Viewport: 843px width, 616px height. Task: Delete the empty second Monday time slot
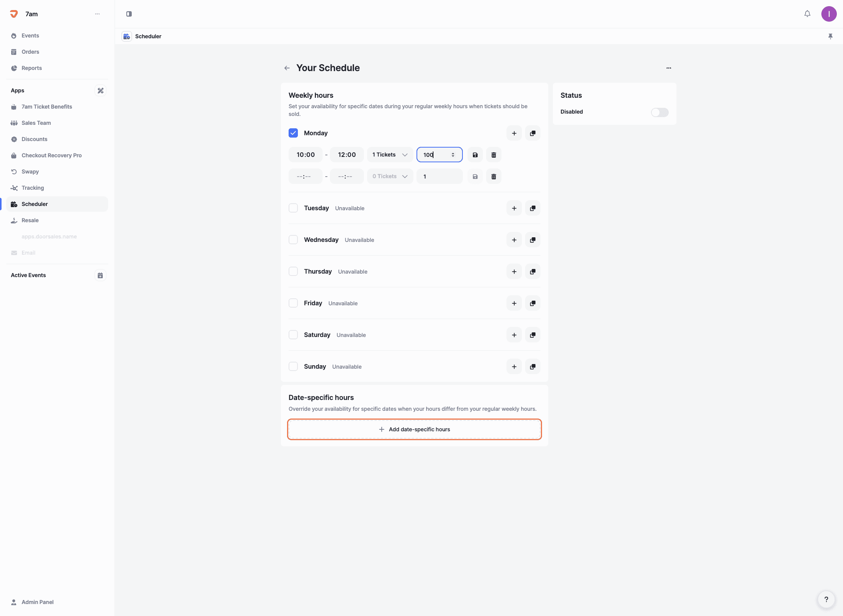(493, 176)
